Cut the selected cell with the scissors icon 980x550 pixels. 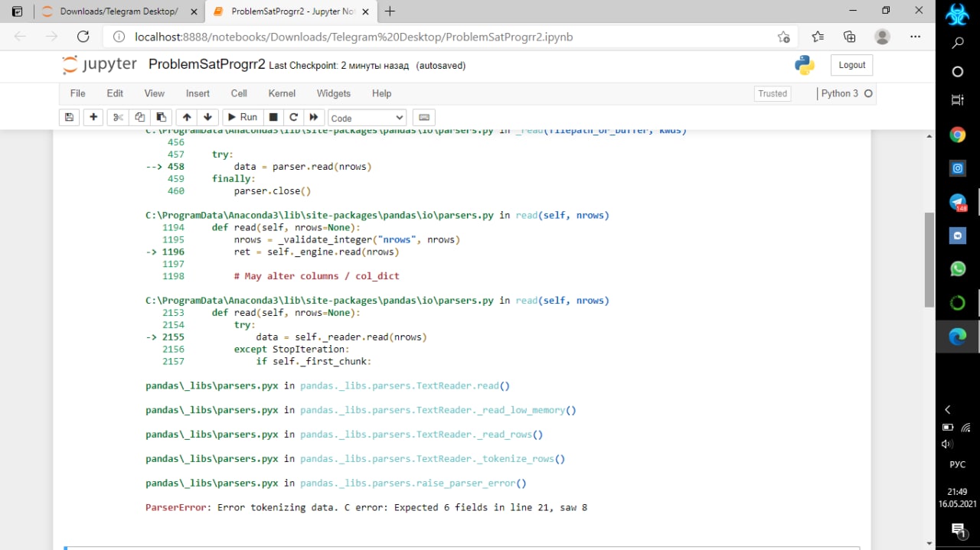coord(118,117)
